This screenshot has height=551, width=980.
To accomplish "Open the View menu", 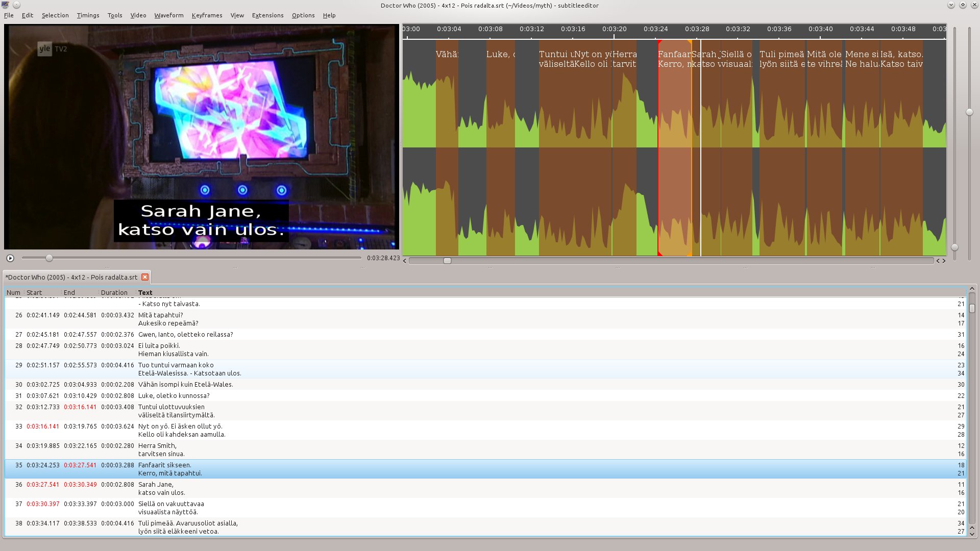I will [x=237, y=15].
